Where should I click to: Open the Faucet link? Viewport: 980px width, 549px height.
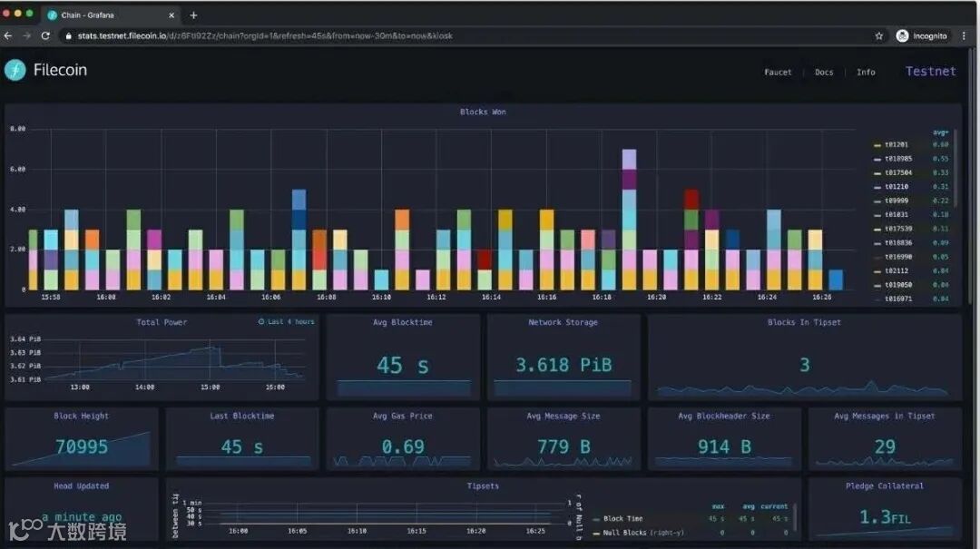778,72
